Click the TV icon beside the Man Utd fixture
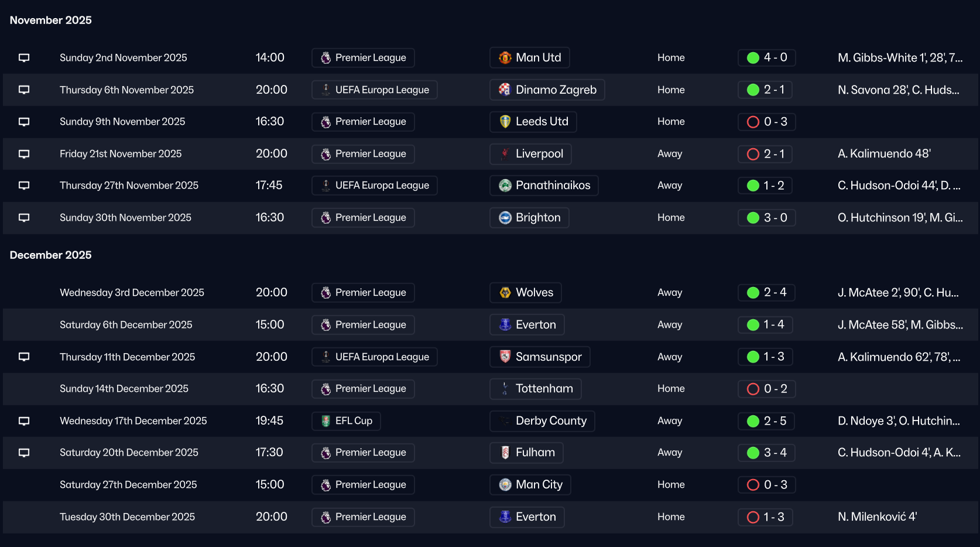980x547 pixels. [24, 58]
